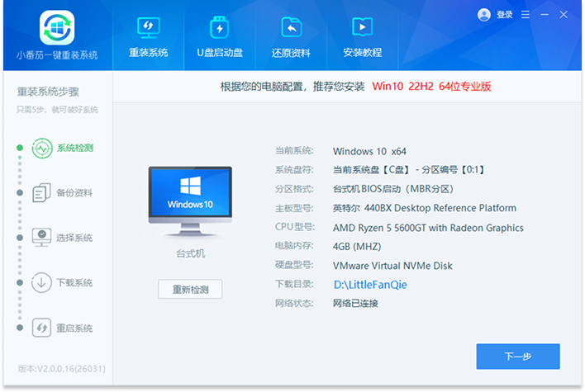Open the D:\LittleFanQie download directory link
Viewport: 585px width, 392px height.
370,285
